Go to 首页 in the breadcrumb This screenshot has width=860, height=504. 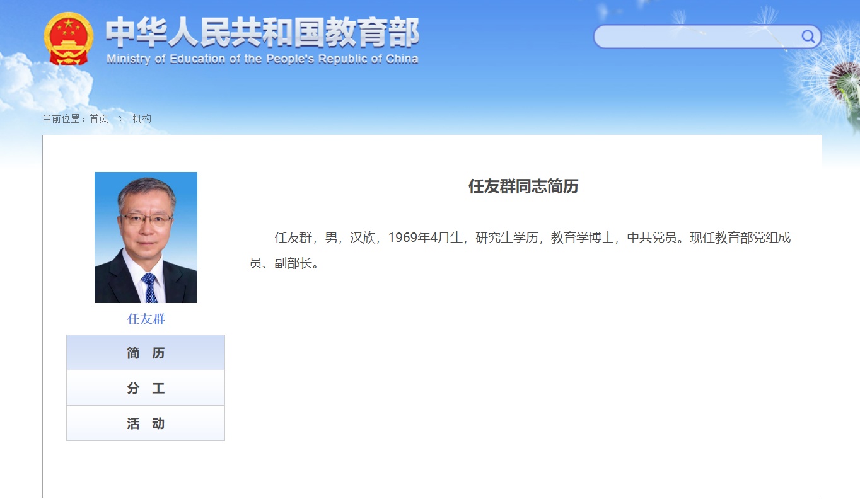pos(99,118)
